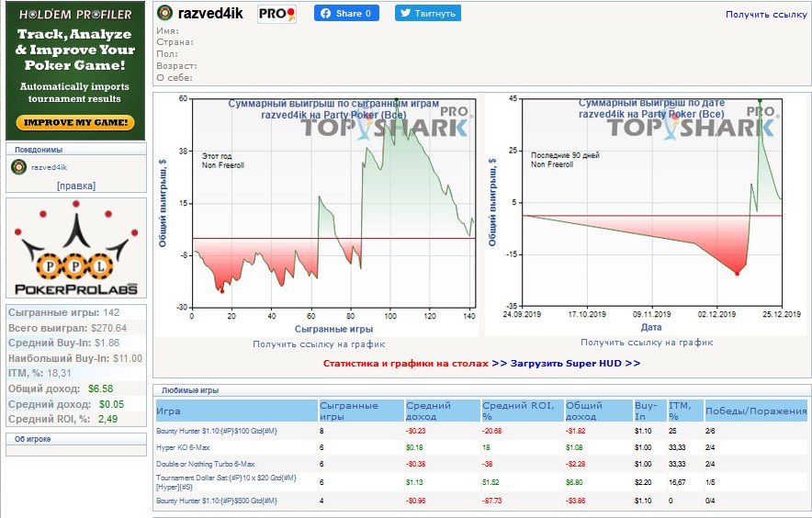Sort by Общий доход column header
The width and height of the screenshot is (812, 518).
599,411
